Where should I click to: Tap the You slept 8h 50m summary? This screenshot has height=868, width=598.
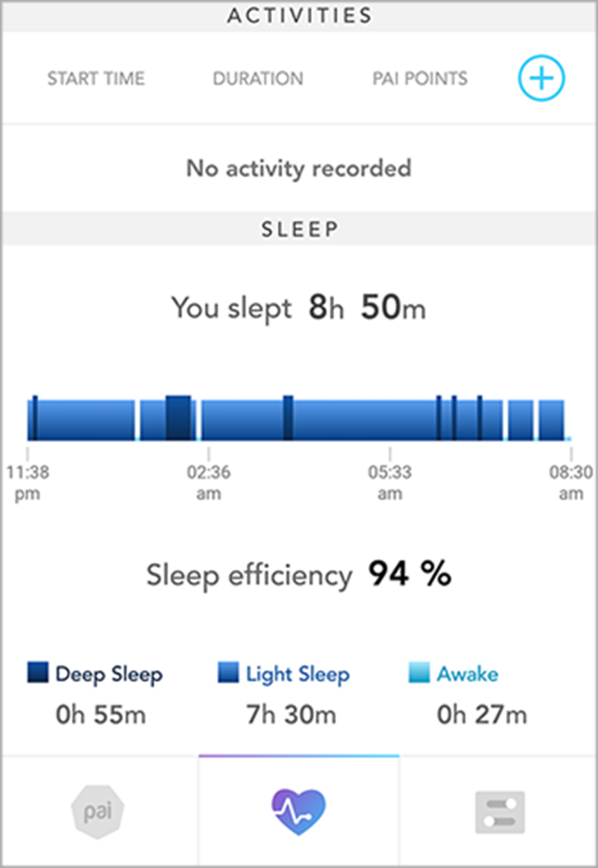click(298, 308)
